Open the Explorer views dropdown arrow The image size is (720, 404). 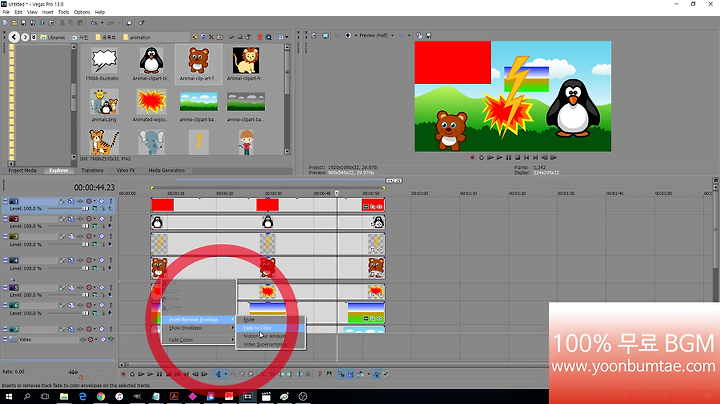coord(287,37)
